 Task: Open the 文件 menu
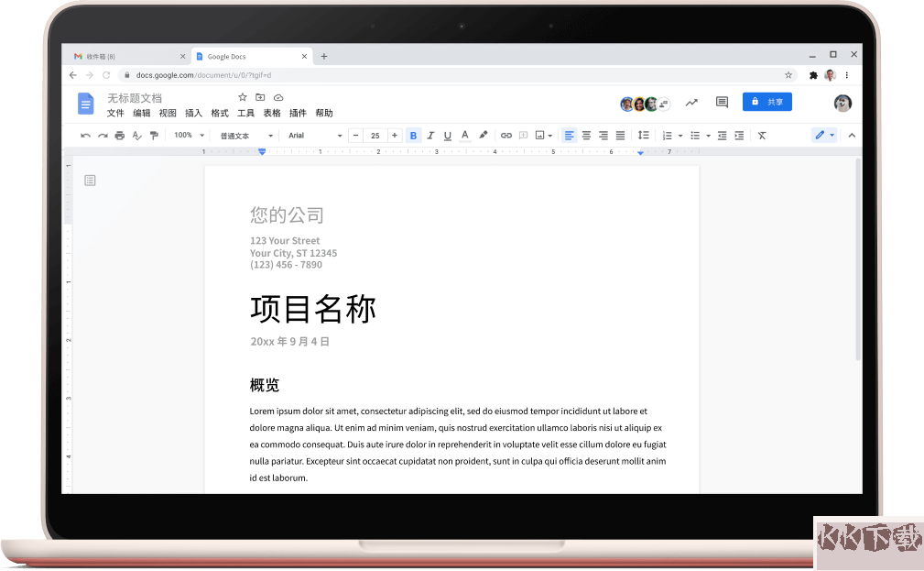tap(115, 114)
